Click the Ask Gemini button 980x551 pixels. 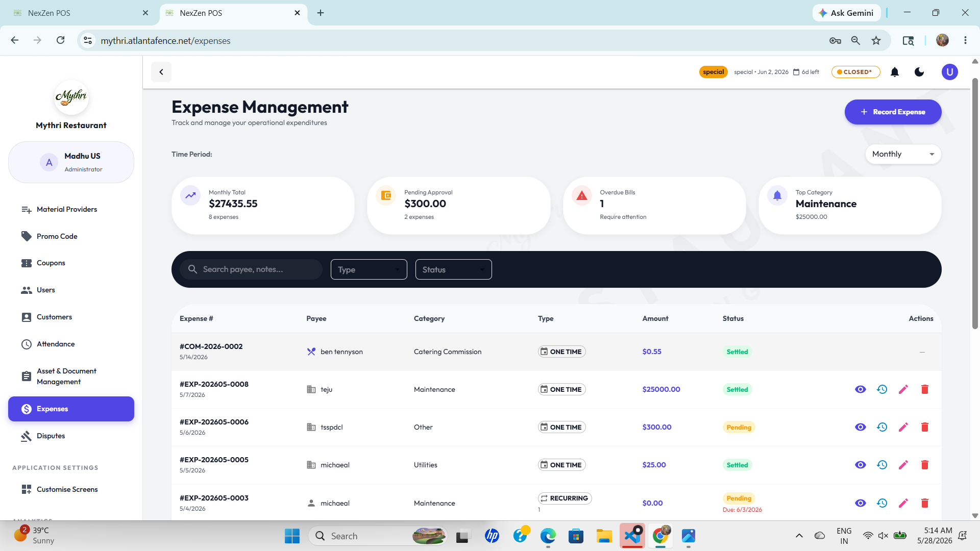point(846,13)
